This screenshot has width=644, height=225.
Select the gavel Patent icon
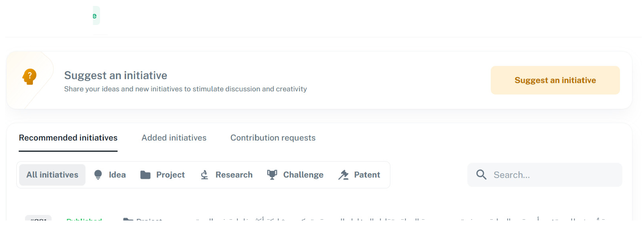343,175
